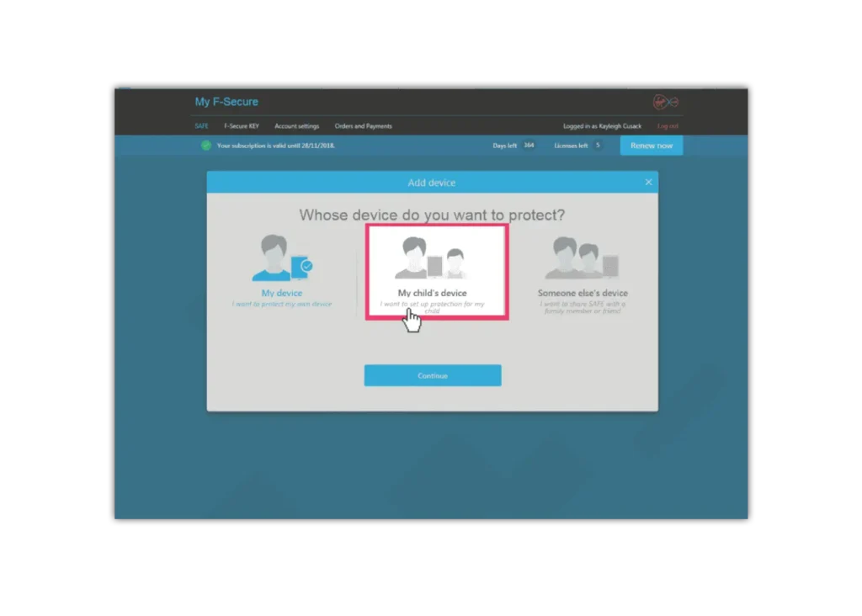Click the 'Whose device do you want to protect?' heading
Viewport: 862px width, 616px height.
click(x=432, y=215)
